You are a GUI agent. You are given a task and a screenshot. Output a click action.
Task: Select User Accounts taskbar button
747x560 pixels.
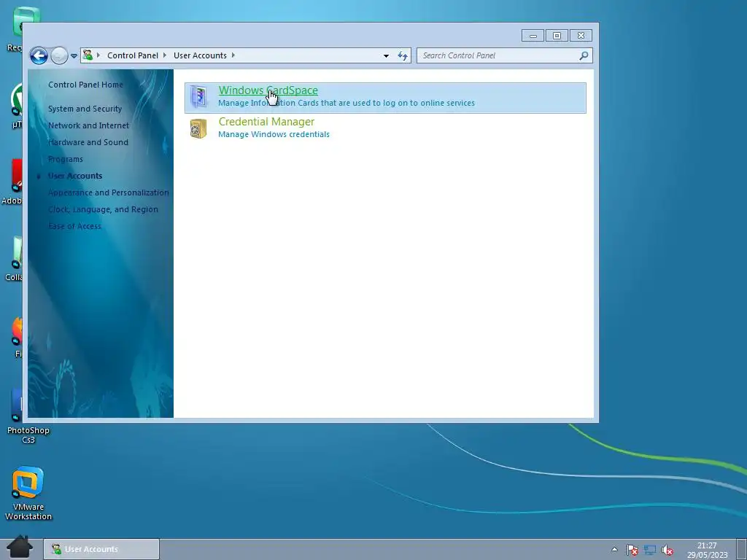101,549
